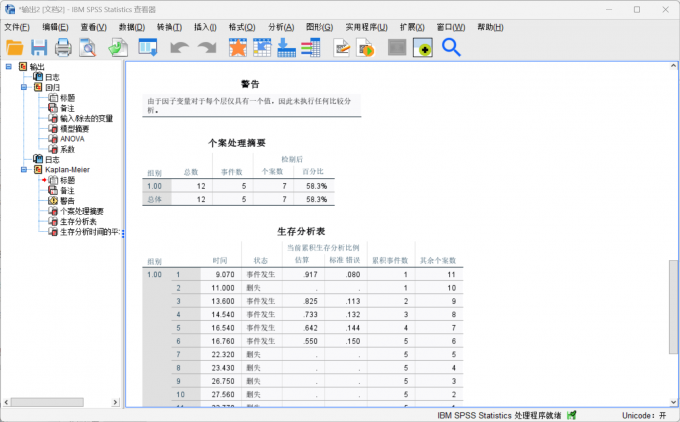The image size is (680, 422).
Task: Select the 标题 item under Kaplan-Meier
Action: coord(67,180)
